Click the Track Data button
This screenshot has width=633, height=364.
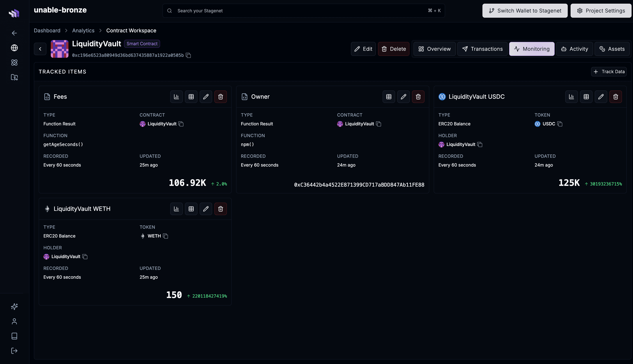[609, 72]
